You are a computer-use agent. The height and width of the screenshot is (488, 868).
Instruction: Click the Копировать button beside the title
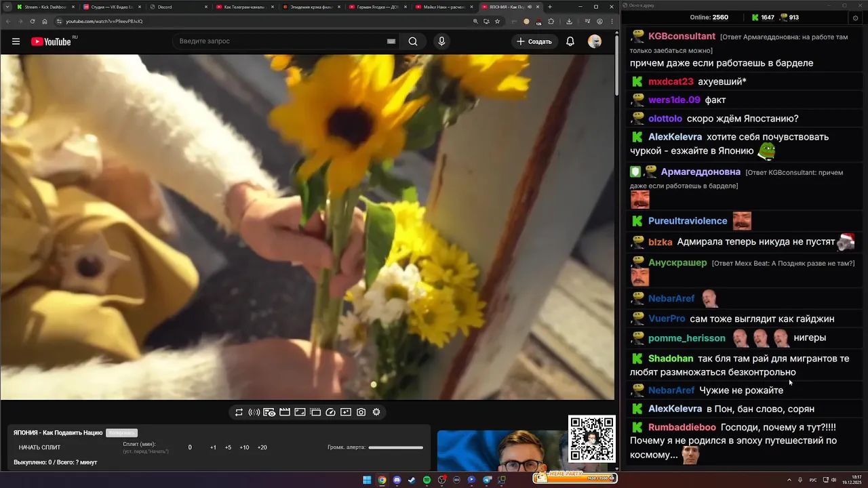pyautogui.click(x=122, y=432)
